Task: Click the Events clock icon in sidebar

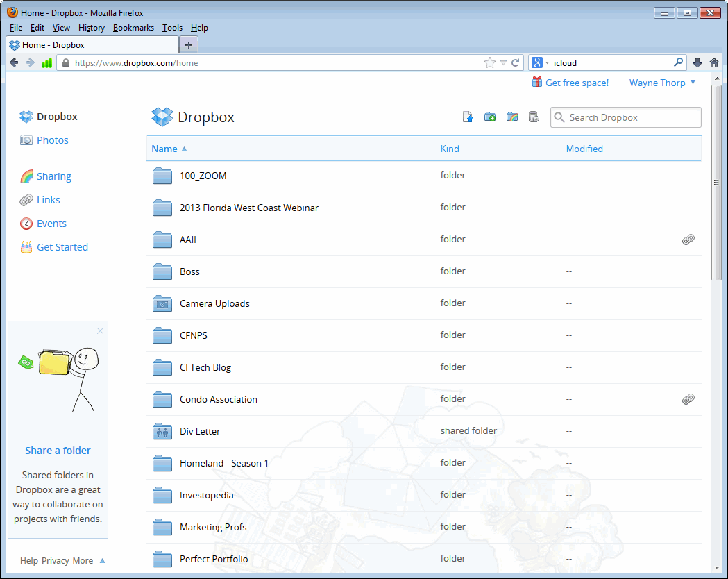Action: tap(26, 224)
